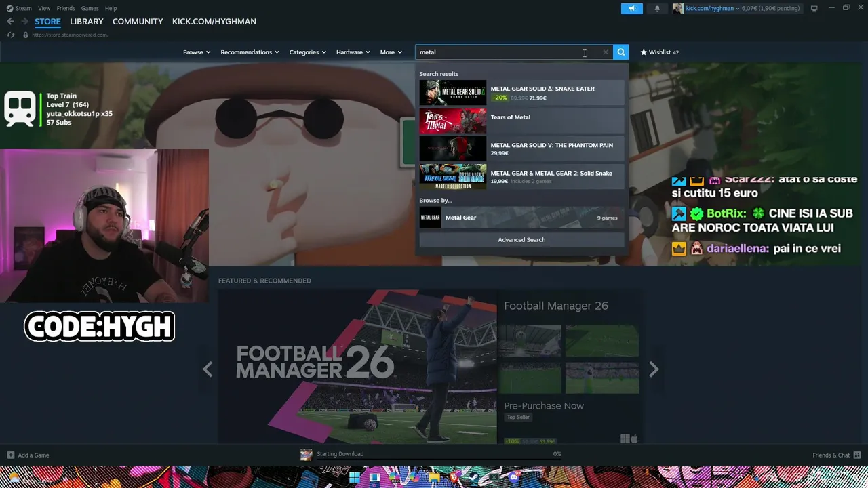
Task: Open Discord from the taskbar
Action: pos(514,478)
